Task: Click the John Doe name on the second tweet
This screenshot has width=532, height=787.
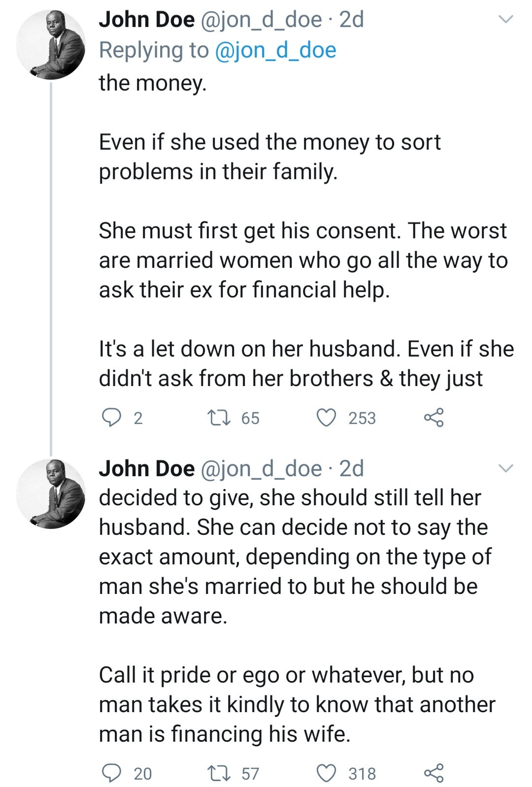Action: point(147,468)
